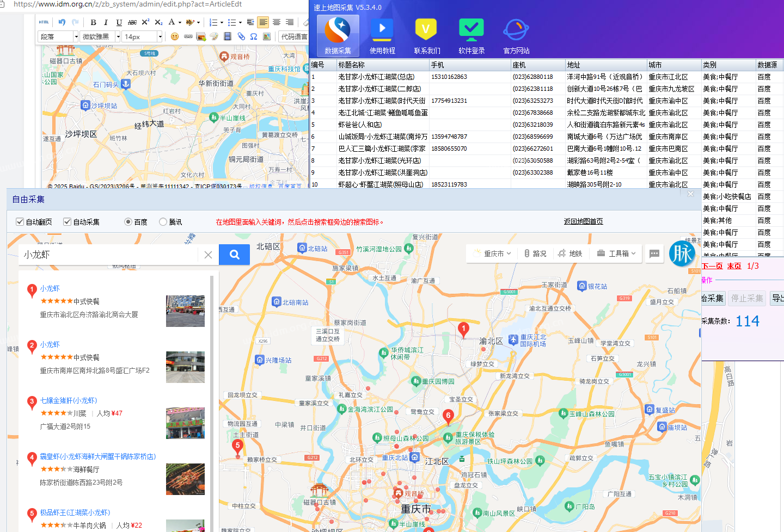Align text right in the editor
This screenshot has width=784, height=532.
pyautogui.click(x=290, y=22)
